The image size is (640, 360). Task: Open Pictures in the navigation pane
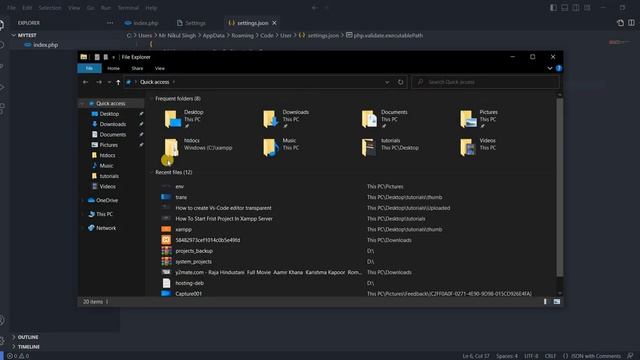(x=104, y=145)
